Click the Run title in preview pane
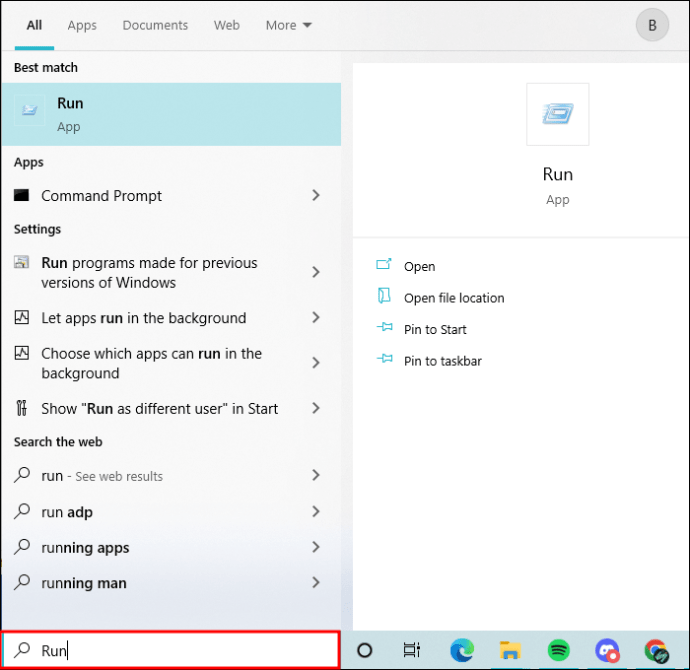 point(558,174)
